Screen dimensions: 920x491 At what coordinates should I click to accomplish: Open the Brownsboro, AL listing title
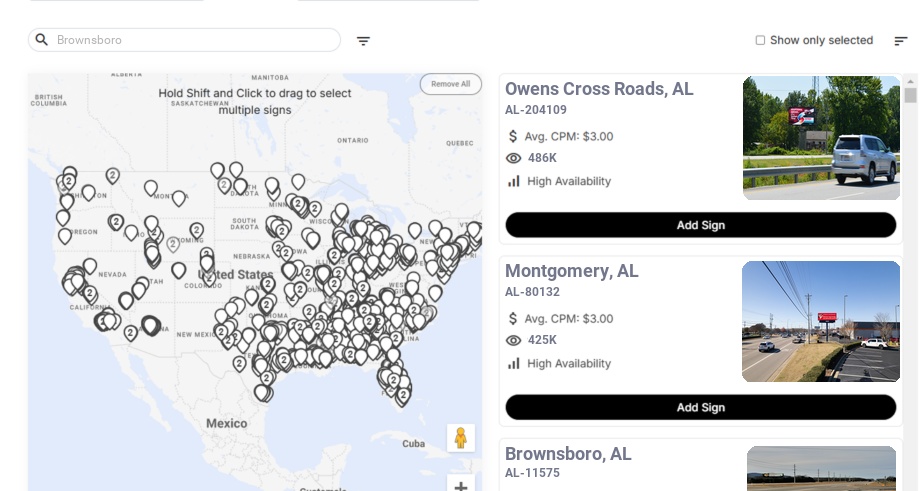click(567, 454)
